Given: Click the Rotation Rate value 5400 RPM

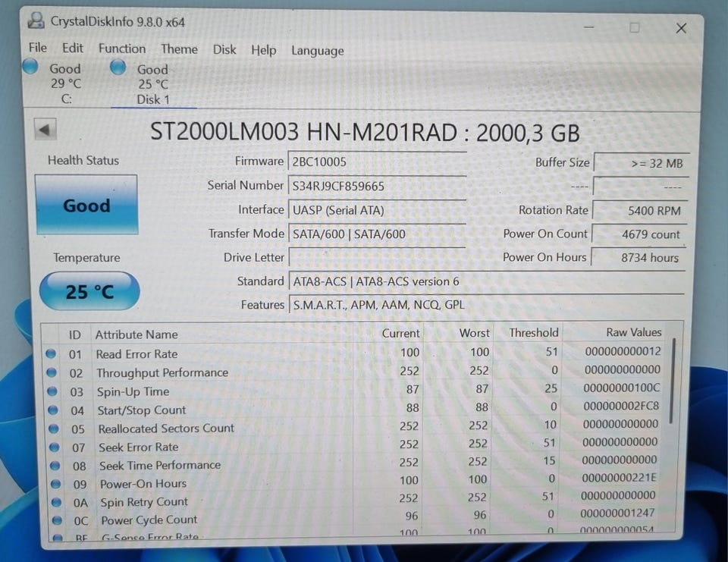Looking at the screenshot, I should (x=640, y=211).
